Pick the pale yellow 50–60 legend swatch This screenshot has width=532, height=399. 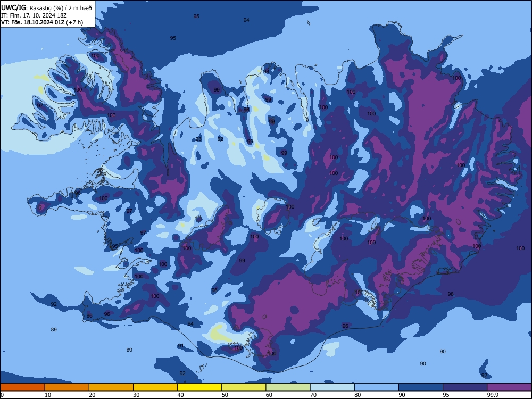click(244, 387)
